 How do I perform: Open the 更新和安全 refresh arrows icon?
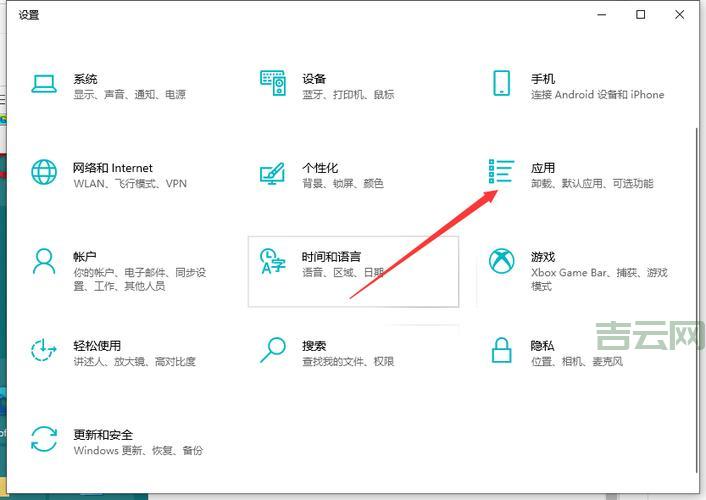(44, 439)
